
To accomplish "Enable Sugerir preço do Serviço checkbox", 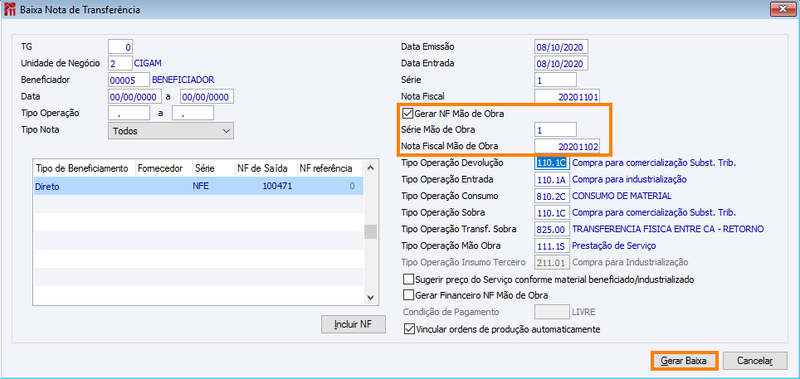I will 408,280.
